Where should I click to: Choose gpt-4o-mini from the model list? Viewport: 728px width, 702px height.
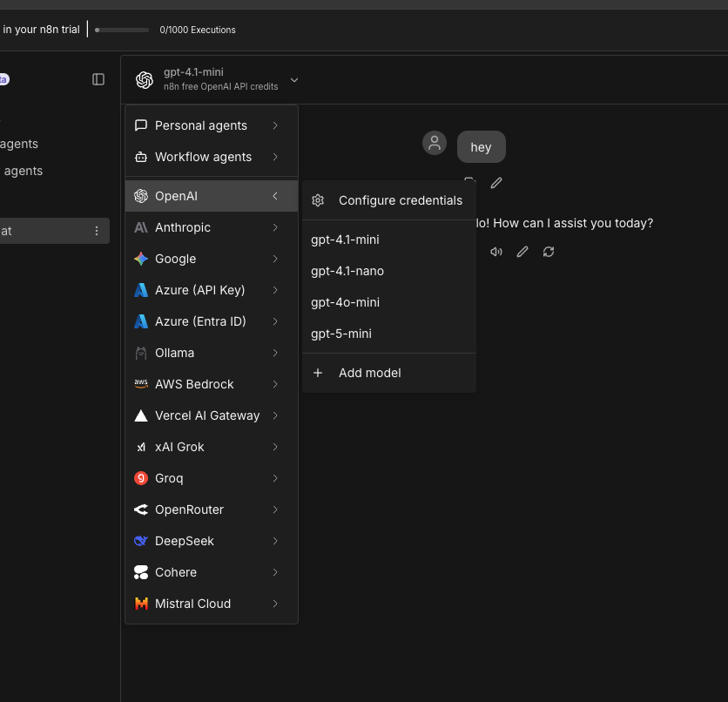click(x=345, y=302)
